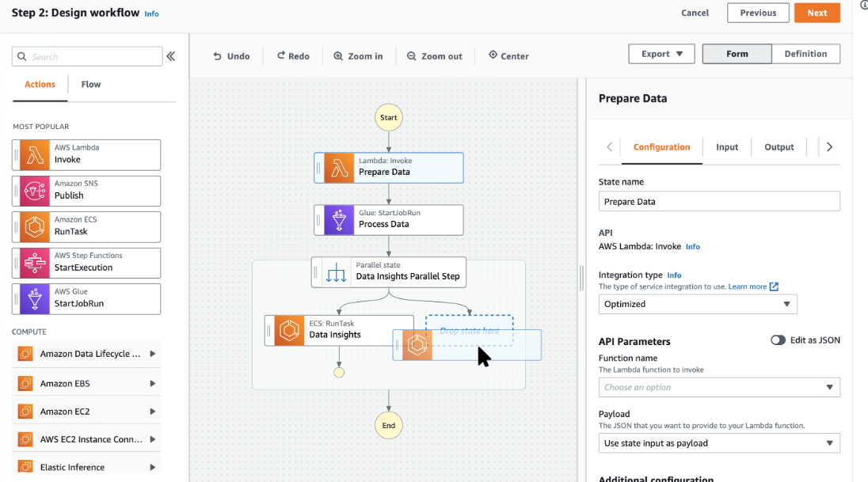Click the orange Next button
Screen dimensions: 868x482
pos(817,13)
